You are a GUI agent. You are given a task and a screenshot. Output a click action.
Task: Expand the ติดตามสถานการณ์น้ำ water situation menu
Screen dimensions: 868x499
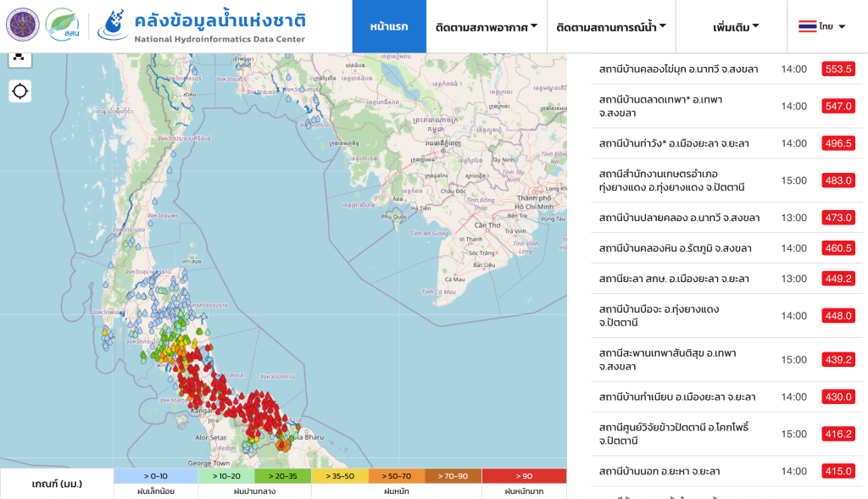coord(610,26)
